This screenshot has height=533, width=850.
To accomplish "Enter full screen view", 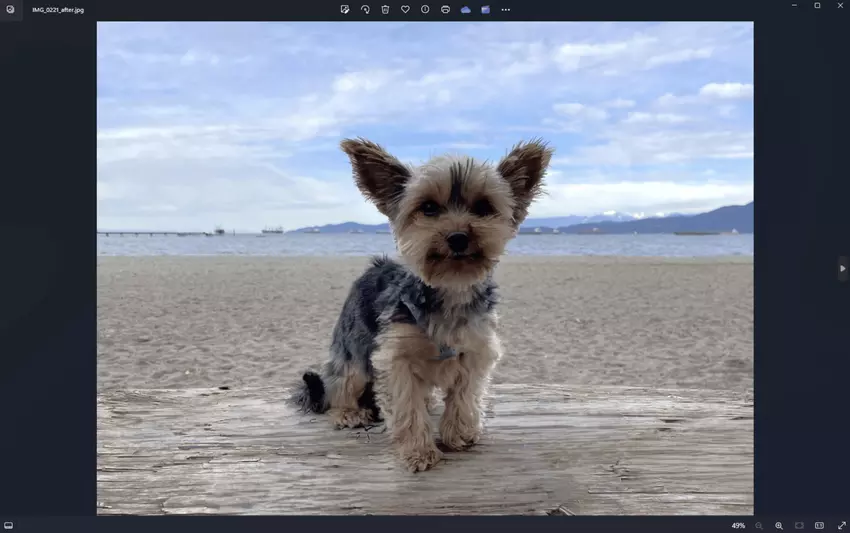I will pyautogui.click(x=841, y=525).
